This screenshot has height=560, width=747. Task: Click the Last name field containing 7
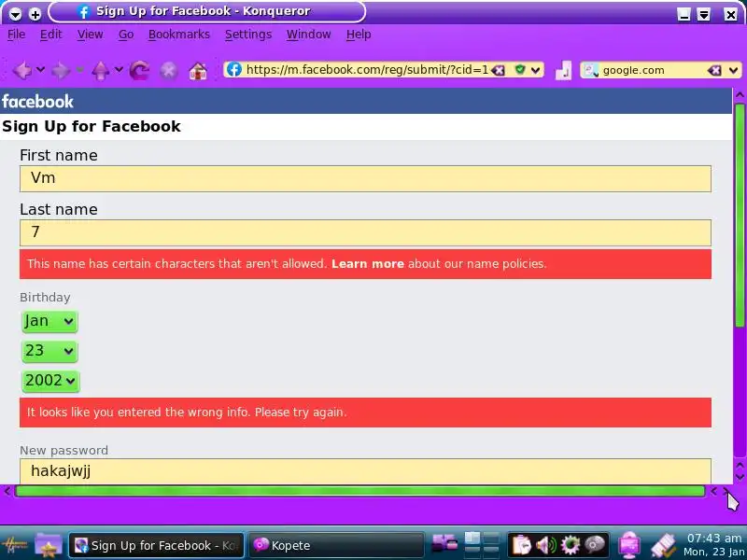pyautogui.click(x=365, y=232)
